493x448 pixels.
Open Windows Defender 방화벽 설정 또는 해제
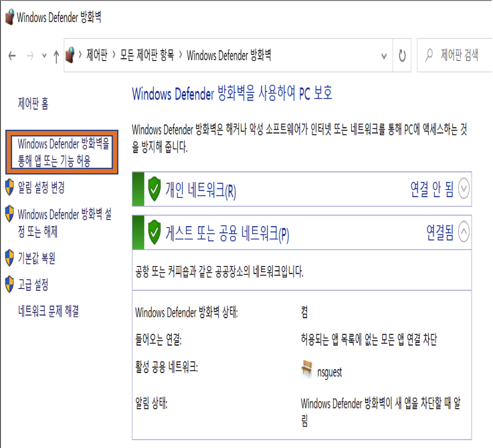click(64, 223)
